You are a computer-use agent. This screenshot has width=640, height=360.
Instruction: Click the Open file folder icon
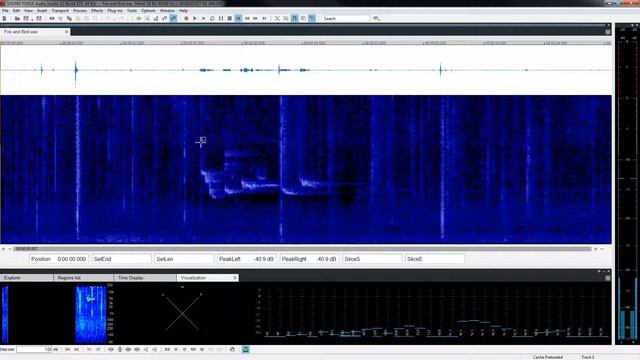tap(17, 18)
